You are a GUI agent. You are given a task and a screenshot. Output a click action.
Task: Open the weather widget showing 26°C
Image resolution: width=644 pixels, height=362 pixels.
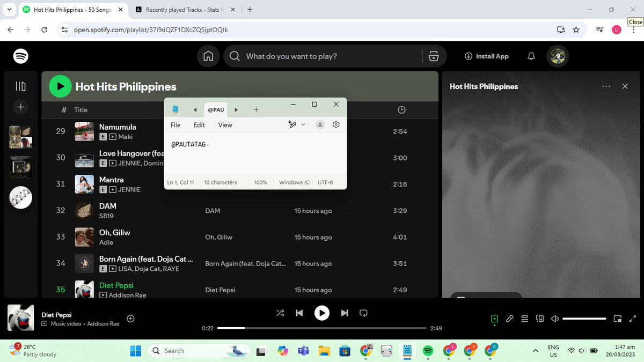click(x=33, y=351)
